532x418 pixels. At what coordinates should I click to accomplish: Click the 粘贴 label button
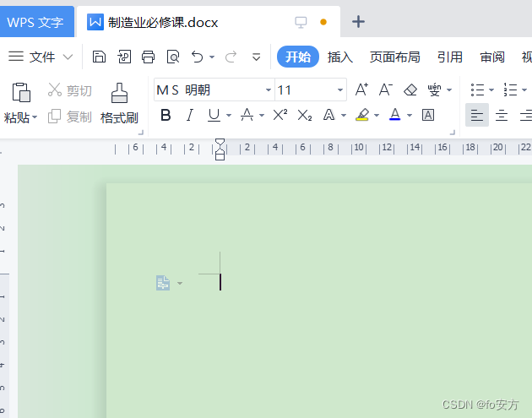click(x=17, y=117)
